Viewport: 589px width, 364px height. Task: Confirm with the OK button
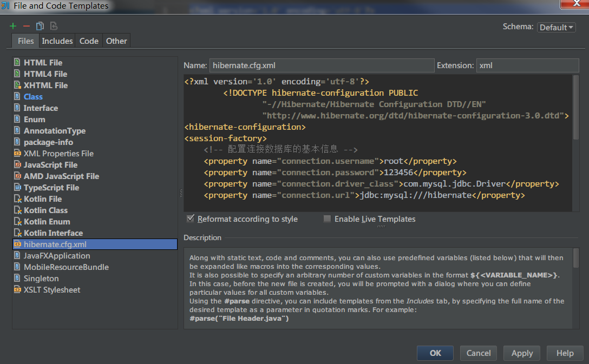point(435,353)
